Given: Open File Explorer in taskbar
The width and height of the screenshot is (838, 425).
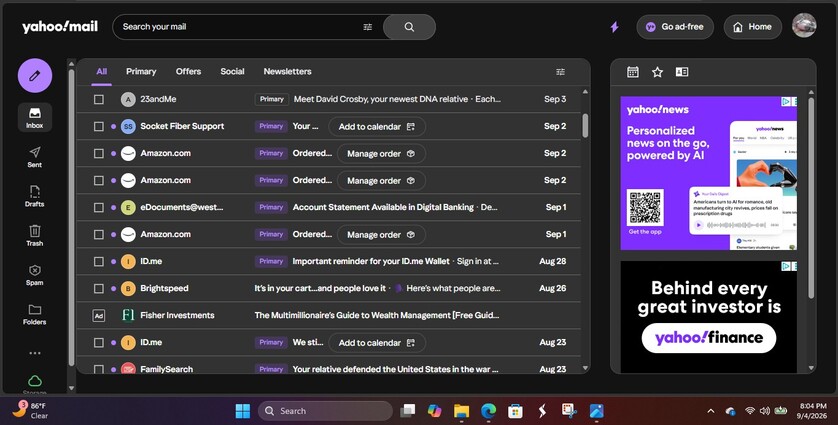Looking at the screenshot, I should click(x=461, y=411).
